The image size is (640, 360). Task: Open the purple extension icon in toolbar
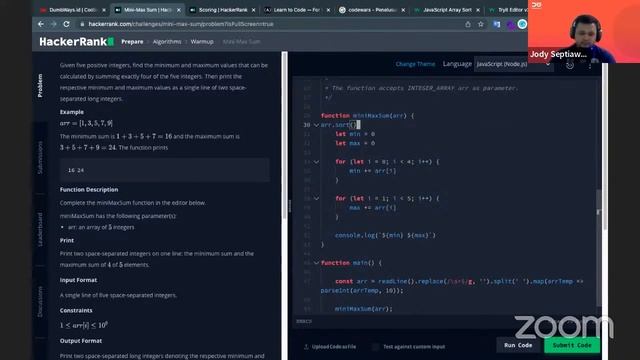(510, 24)
